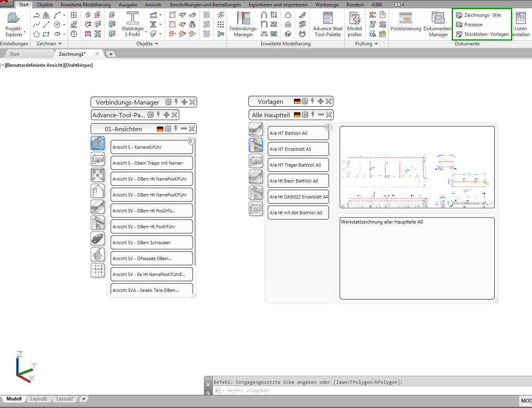This screenshot has width=532, height=408.
Task: Toggle pin on Alle Hauptteil panel
Action: 313,115
